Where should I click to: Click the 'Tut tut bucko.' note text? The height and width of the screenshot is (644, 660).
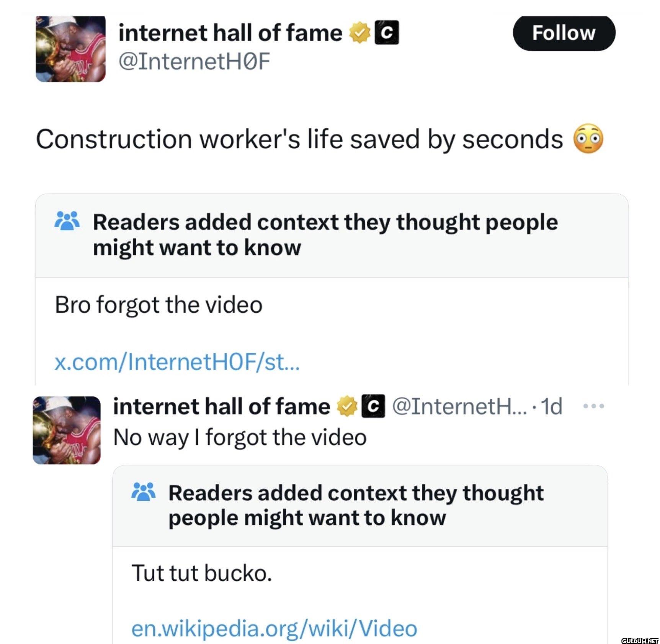tap(202, 573)
